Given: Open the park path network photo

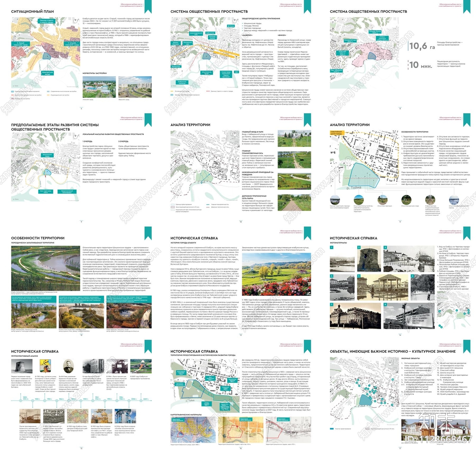Looking at the screenshot, I should (294, 203).
